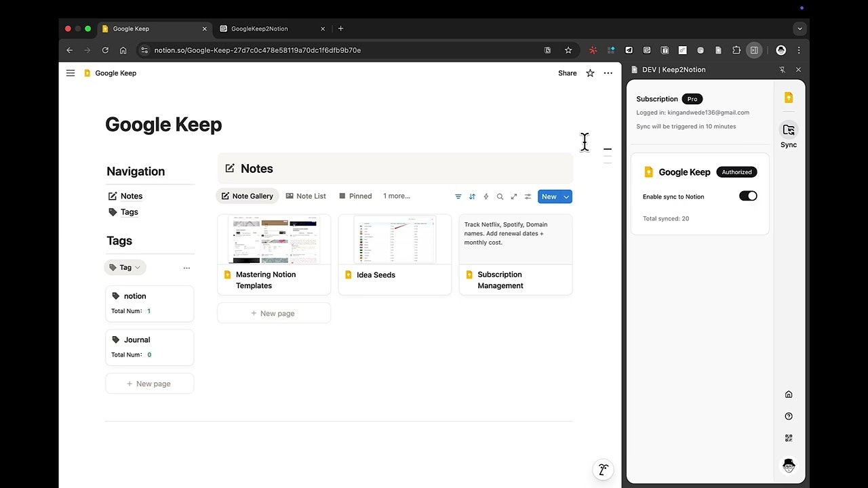Screen dimensions: 868x488
Task: Expand the New button dropdown arrow
Action: [x=566, y=196]
